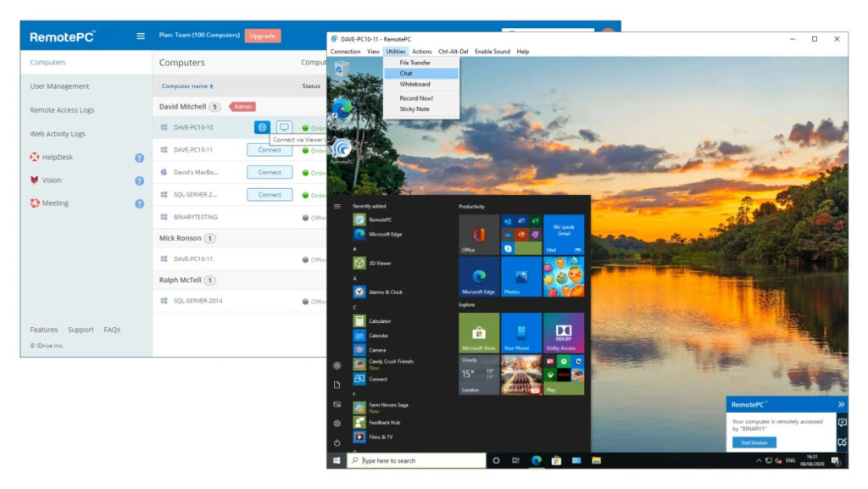Open the Dolby Access tile
This screenshot has width=868, height=489.
(563, 333)
